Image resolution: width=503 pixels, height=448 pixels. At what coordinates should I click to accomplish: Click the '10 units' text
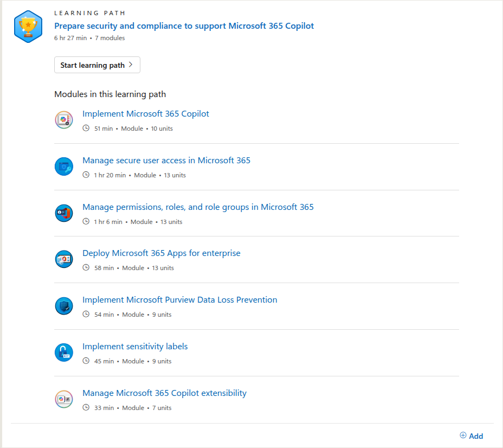pos(162,129)
